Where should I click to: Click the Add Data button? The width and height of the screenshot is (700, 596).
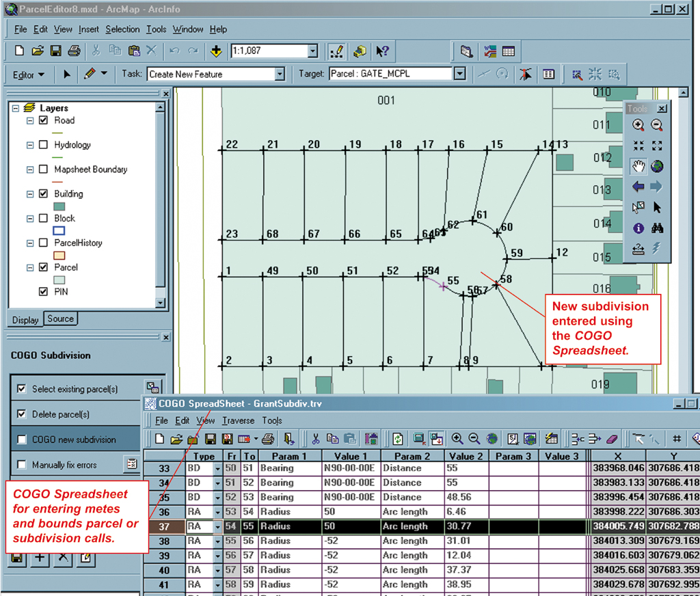pos(216,51)
